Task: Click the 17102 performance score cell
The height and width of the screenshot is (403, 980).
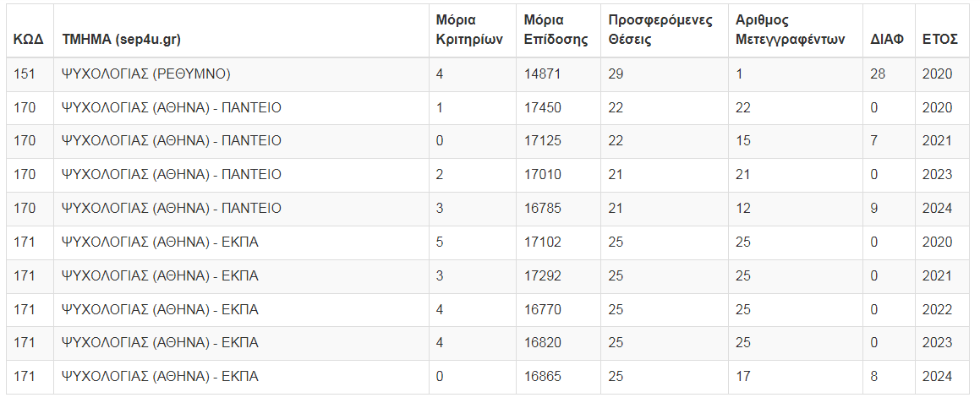Action: coord(542,242)
